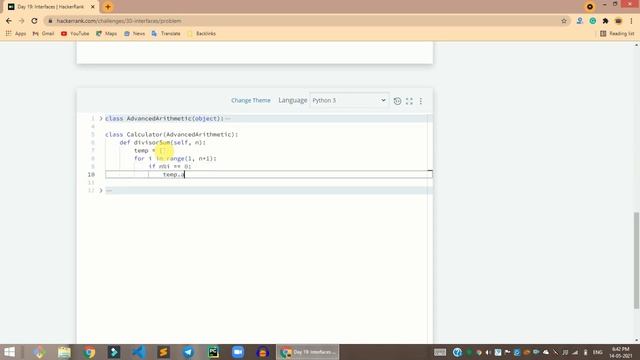Open the Extensions puzzle menu
This screenshot has width=640, height=360.
(x=605, y=21)
